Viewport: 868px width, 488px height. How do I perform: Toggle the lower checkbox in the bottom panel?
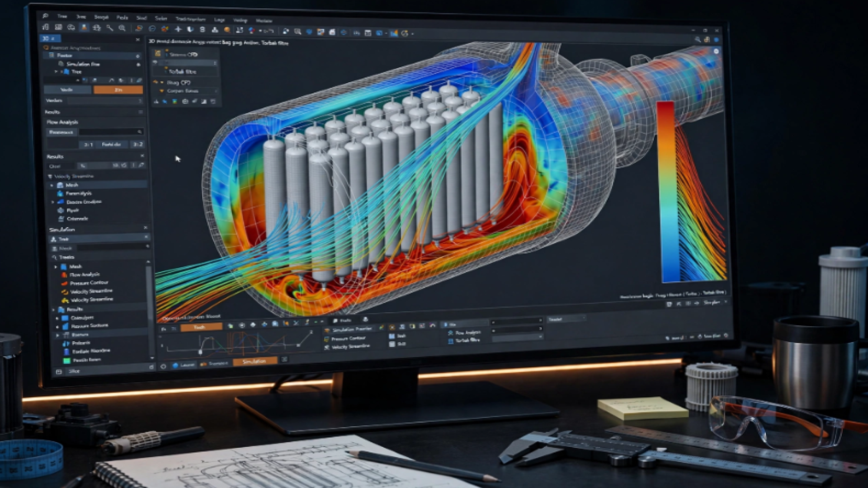[392, 344]
